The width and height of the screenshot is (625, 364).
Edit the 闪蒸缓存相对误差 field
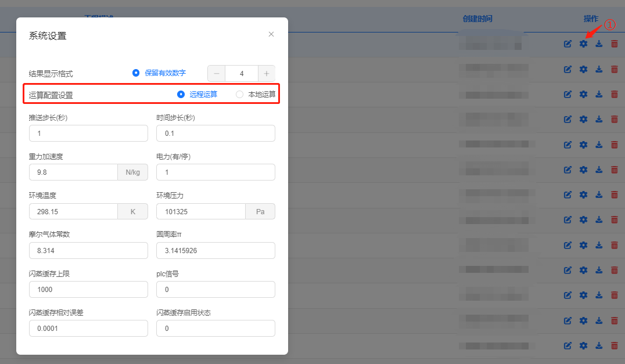pyautogui.click(x=88, y=329)
